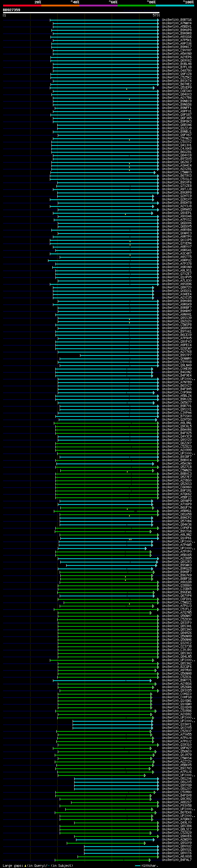The image size is (197, 868).
Task: Select the UniRef100_Q84UX3 label
Action: click(x=177, y=94)
